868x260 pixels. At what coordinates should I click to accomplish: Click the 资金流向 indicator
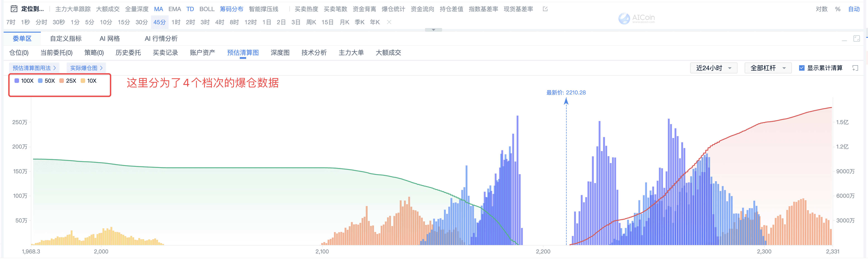(x=422, y=9)
